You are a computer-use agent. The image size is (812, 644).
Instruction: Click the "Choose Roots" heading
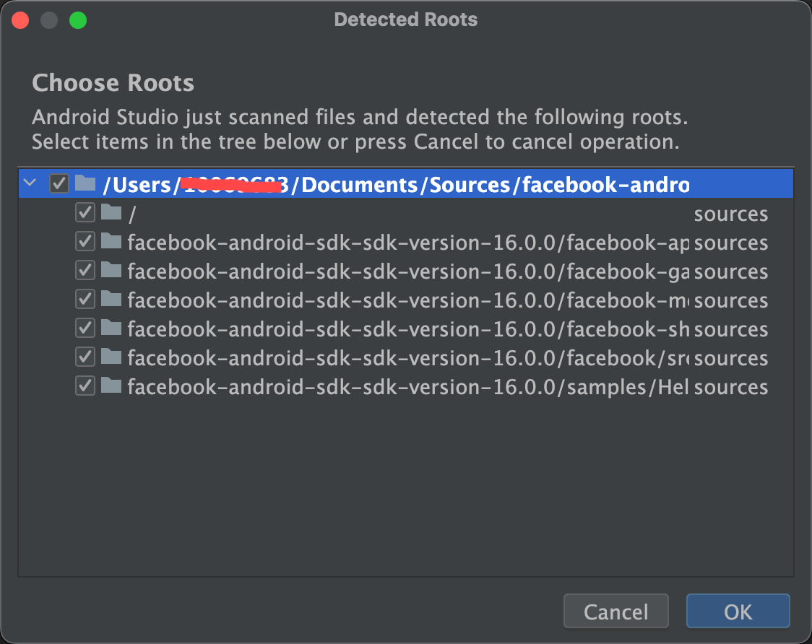[113, 83]
